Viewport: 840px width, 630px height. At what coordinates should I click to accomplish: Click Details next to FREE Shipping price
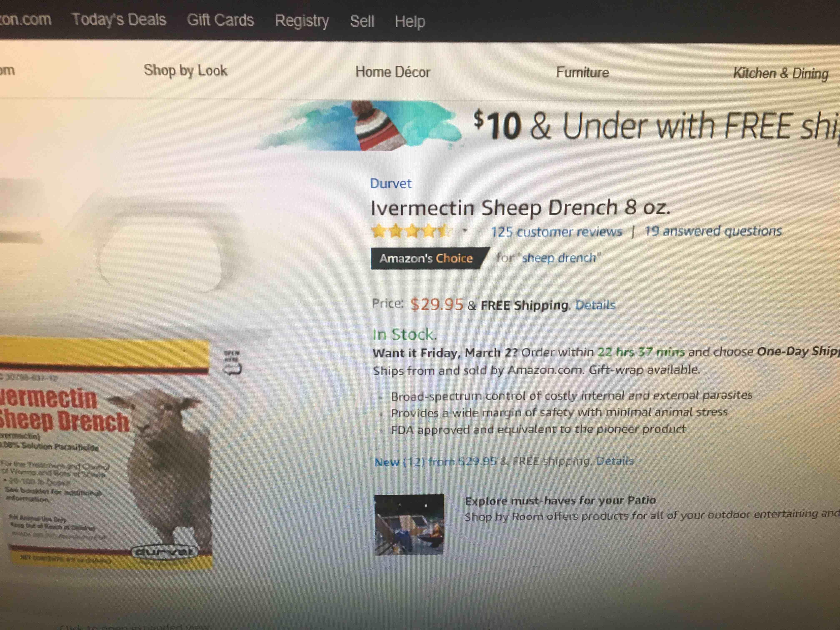click(x=595, y=305)
